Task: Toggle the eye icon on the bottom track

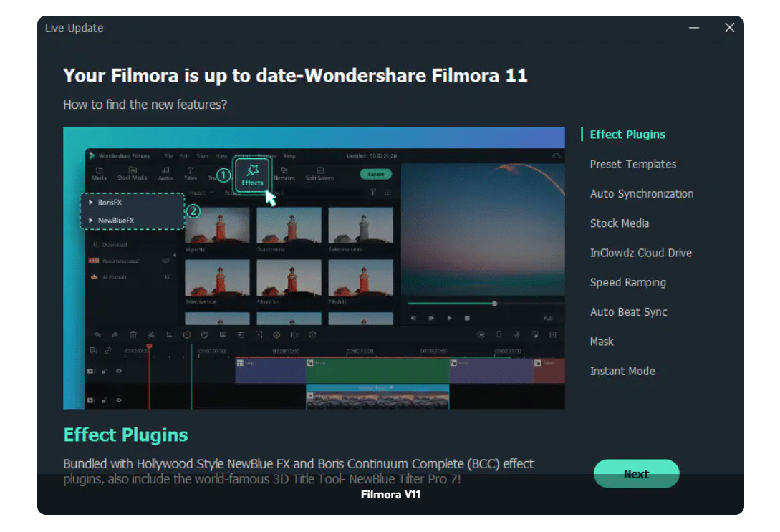Action: 119,400
